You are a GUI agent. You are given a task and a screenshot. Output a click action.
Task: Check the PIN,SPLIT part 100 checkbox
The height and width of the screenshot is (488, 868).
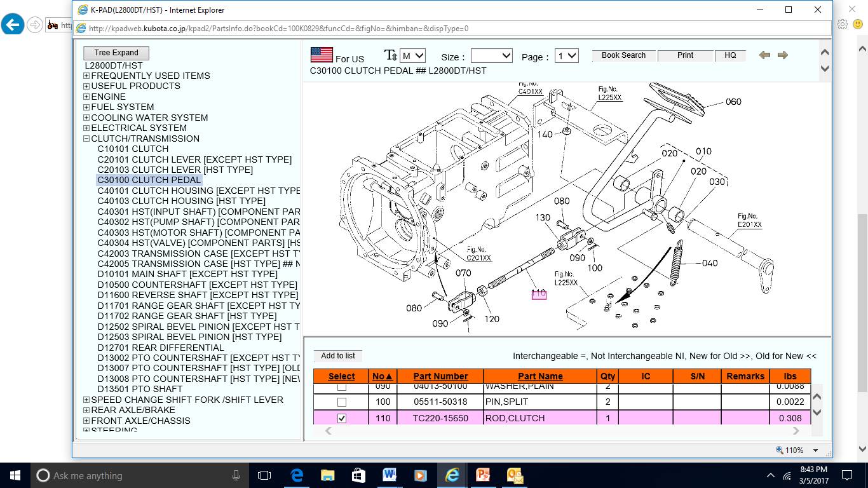click(x=342, y=402)
